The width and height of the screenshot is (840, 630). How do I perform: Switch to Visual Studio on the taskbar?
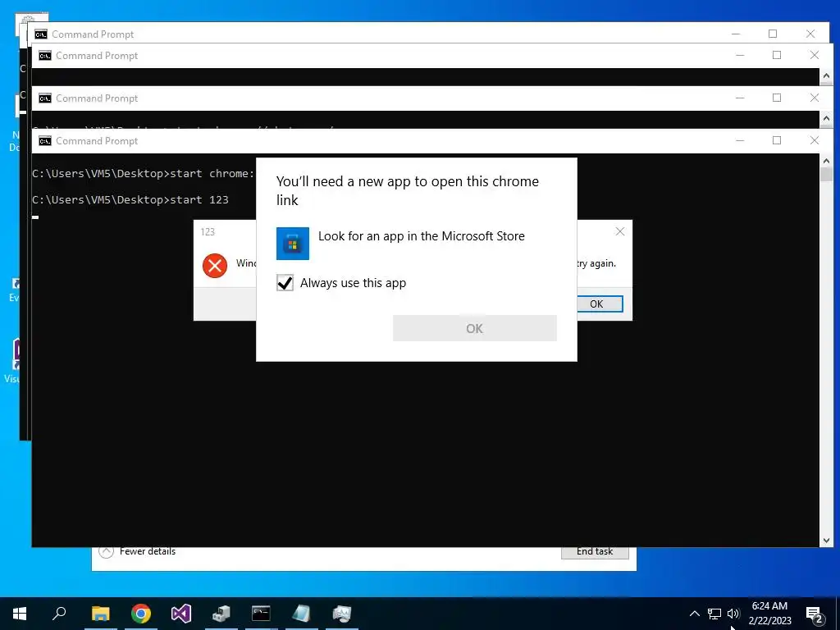tap(181, 614)
